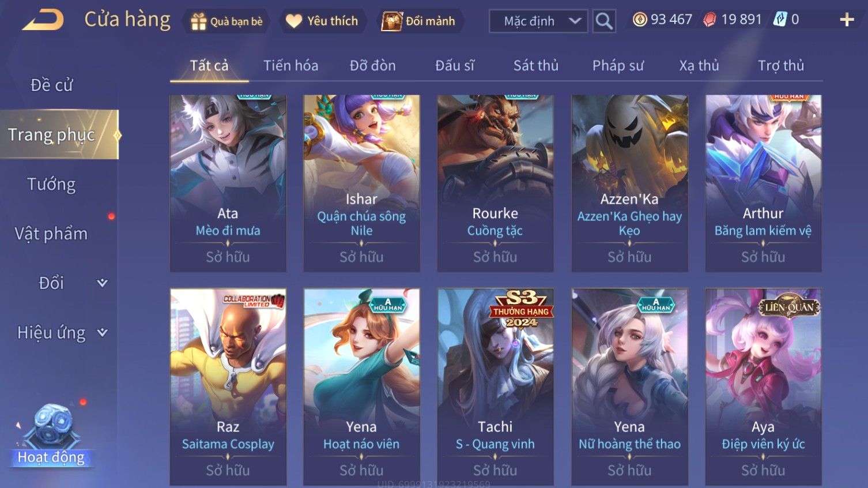The height and width of the screenshot is (488, 868).
Task: Open the Mặc định sort dropdown
Action: (538, 21)
